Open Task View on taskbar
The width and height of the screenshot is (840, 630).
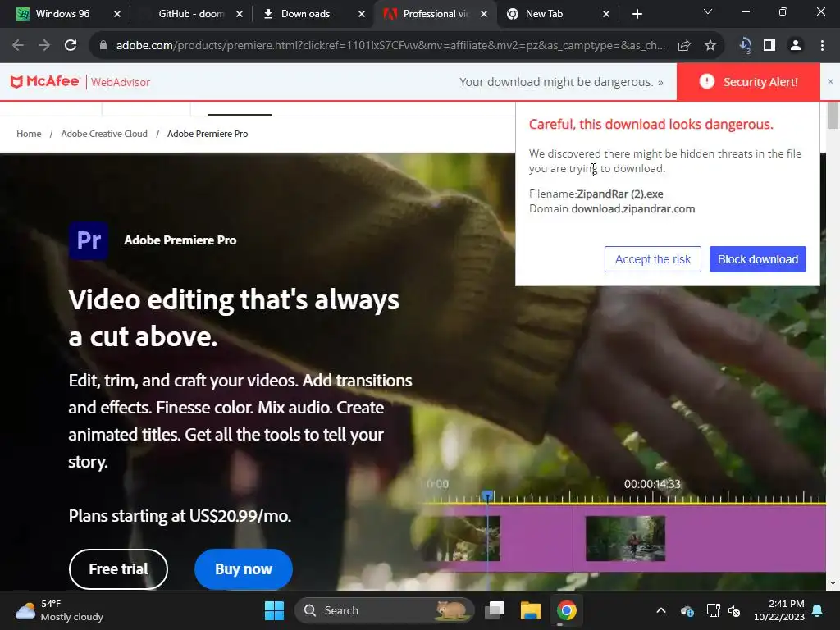[495, 610]
